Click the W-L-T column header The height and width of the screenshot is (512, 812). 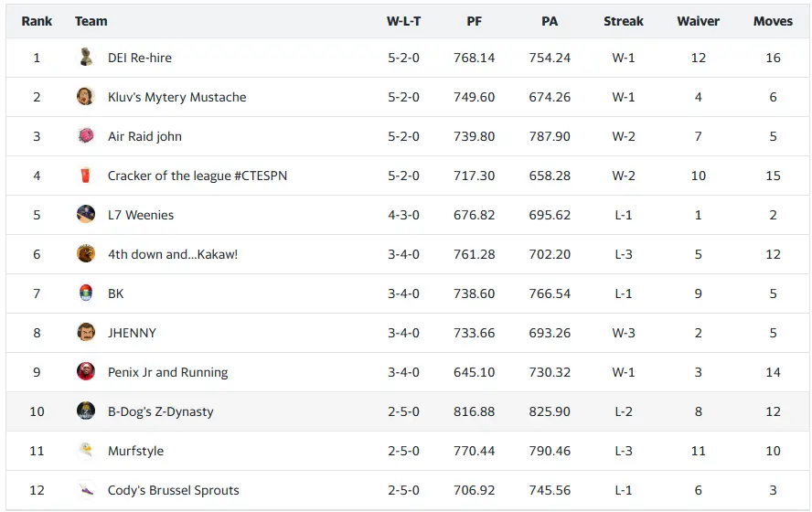click(x=403, y=21)
